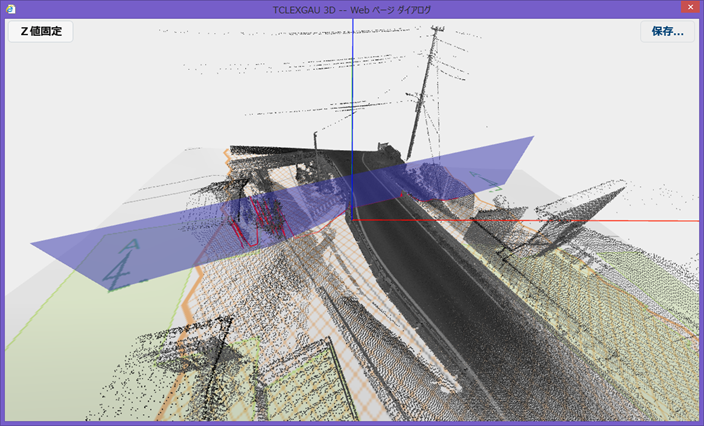Click the A arrow marker on left plane end
Screen dimensions: 704x426
coord(121,265)
